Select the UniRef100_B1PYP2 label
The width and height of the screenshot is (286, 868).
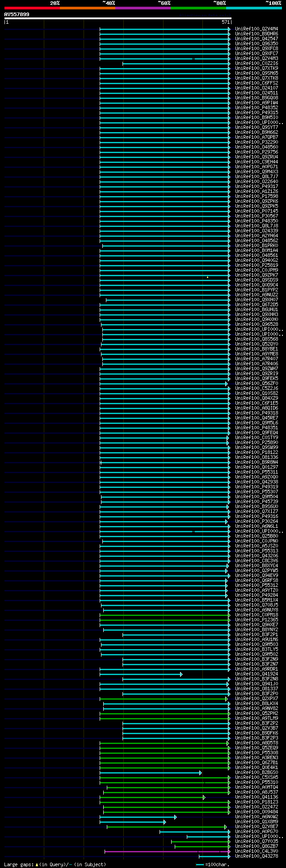pyautogui.click(x=257, y=290)
